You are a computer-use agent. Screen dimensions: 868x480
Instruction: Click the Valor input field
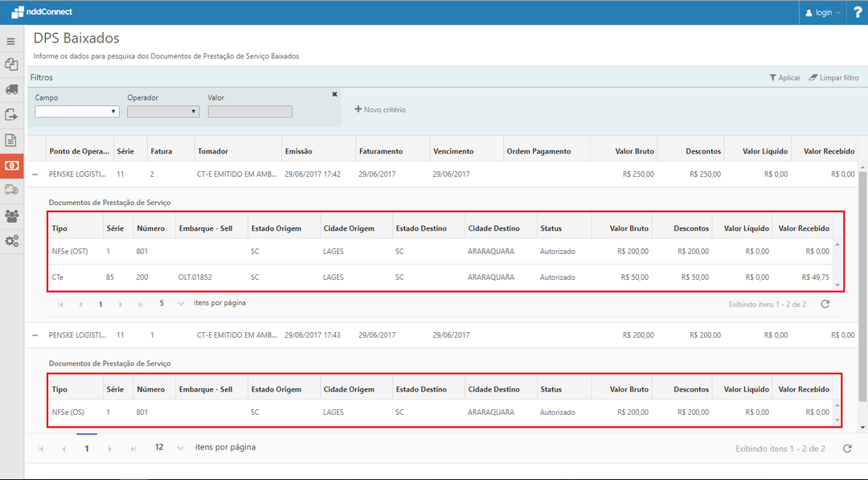(x=250, y=112)
